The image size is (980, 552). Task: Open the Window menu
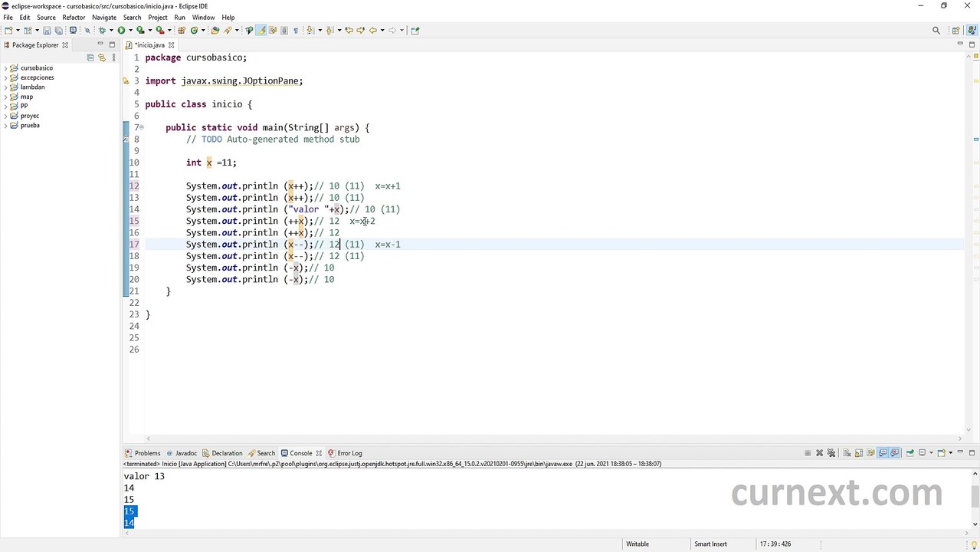click(203, 17)
